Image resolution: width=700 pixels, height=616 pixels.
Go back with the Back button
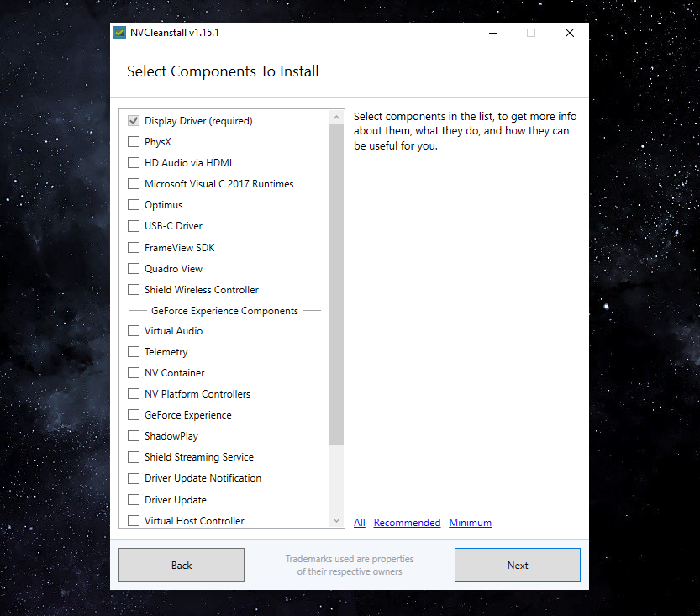pos(182,565)
